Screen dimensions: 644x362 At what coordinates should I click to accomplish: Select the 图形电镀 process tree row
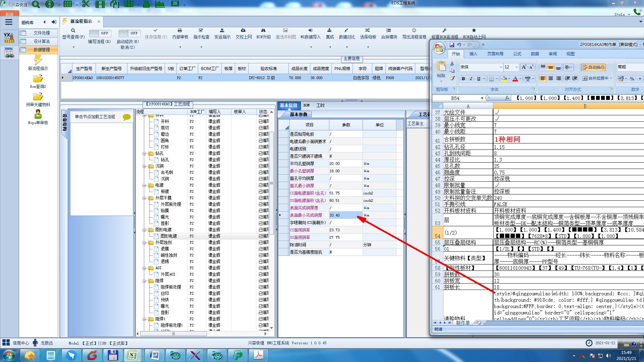point(168,236)
